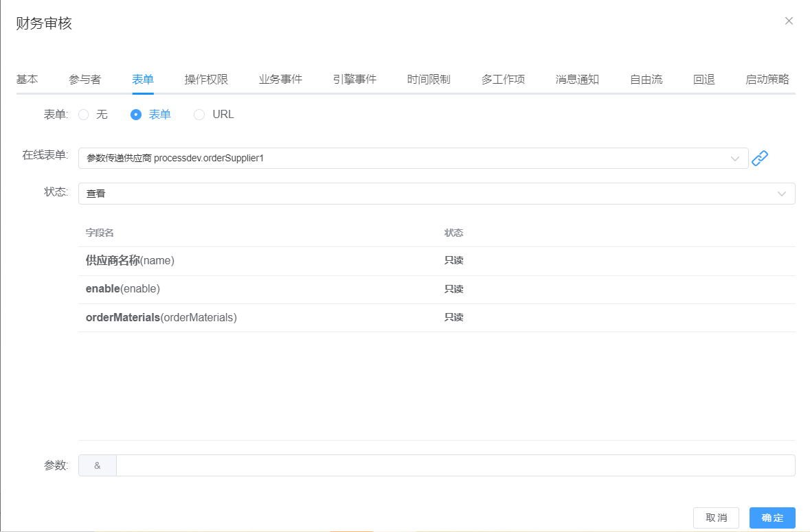Click the chevron on the status selector
Viewport: 810px width, 532px height.
click(x=781, y=193)
